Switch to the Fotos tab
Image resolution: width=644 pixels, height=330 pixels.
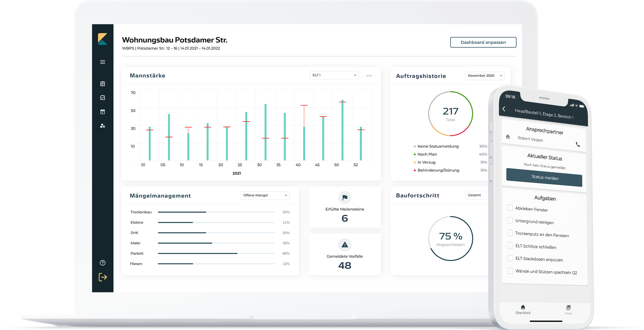[x=568, y=310]
